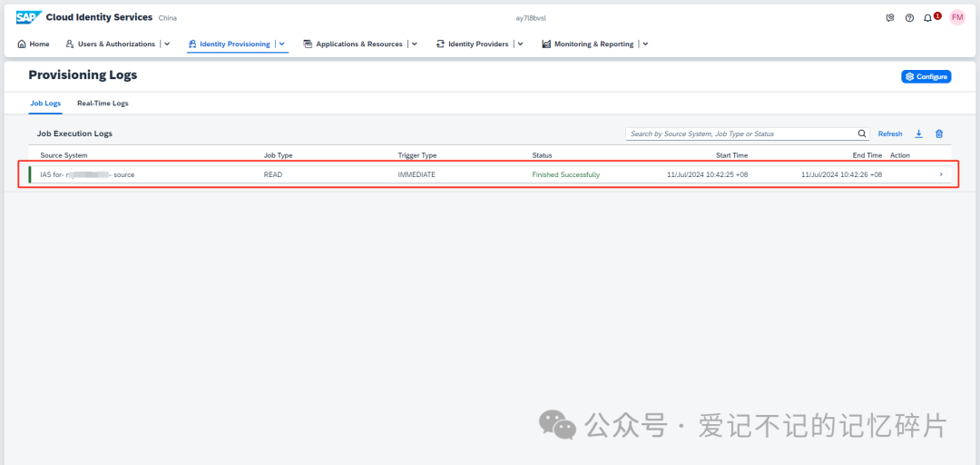Expand the Identity Provisioning dropdown arrow
980x465 pixels.
pyautogui.click(x=282, y=44)
